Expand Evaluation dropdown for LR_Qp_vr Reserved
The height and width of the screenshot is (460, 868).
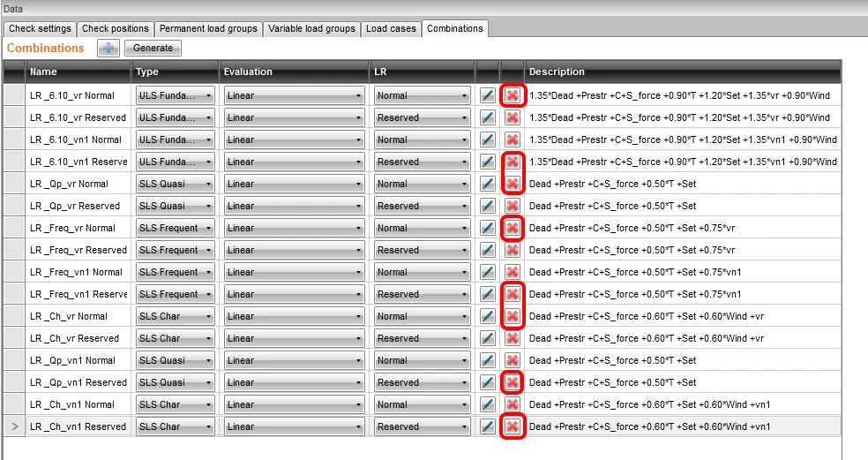pyautogui.click(x=295, y=207)
